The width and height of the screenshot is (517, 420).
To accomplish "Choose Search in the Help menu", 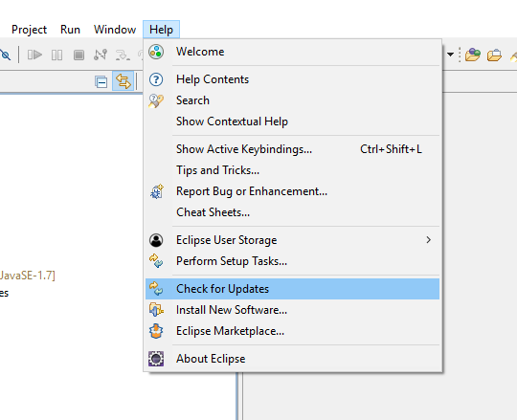I will click(292, 100).
